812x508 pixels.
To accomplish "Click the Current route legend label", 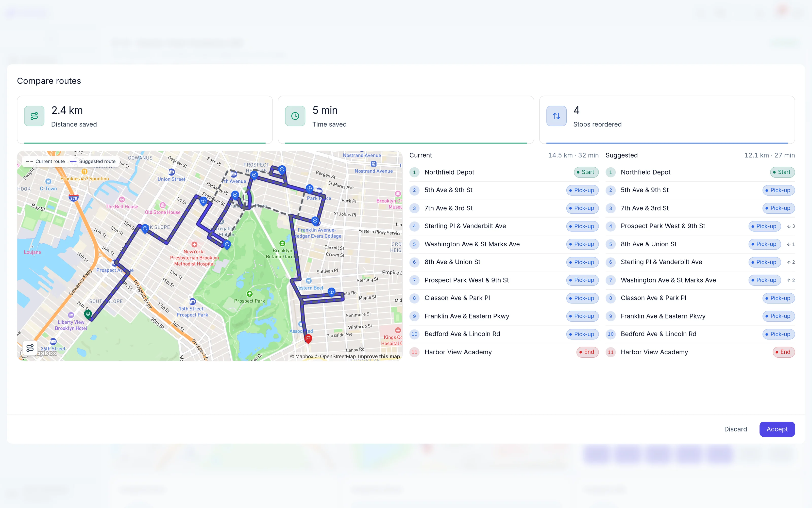I will [50, 161].
